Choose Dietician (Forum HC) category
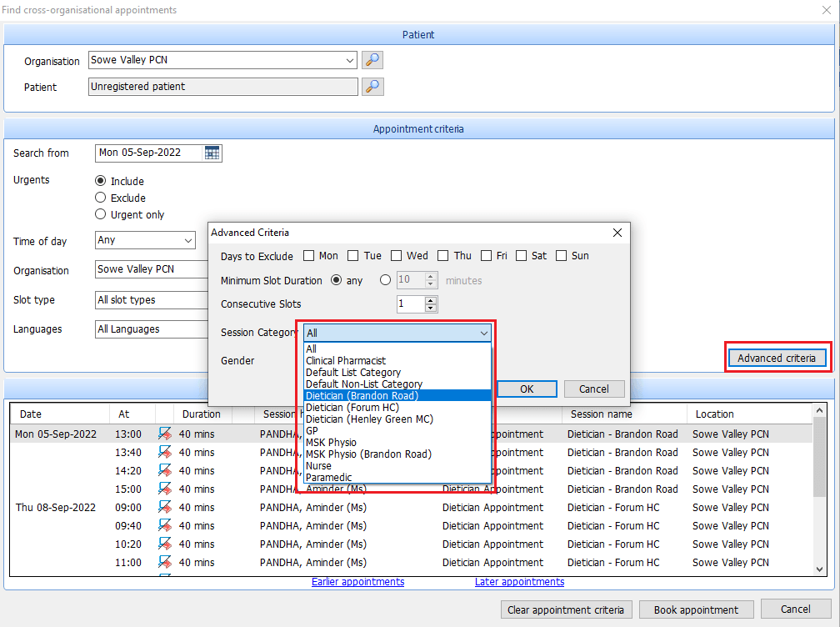Screen dimensions: 840x627 pos(397,407)
